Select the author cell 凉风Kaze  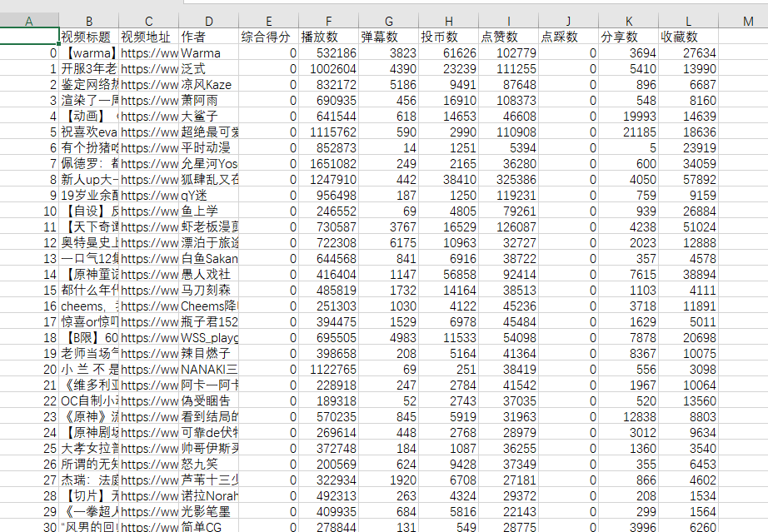pos(208,85)
